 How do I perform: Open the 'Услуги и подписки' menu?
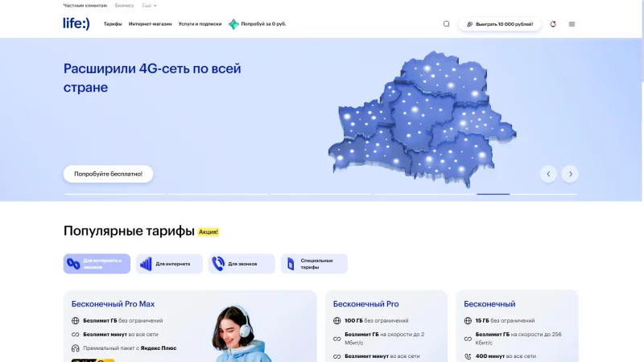200,24
